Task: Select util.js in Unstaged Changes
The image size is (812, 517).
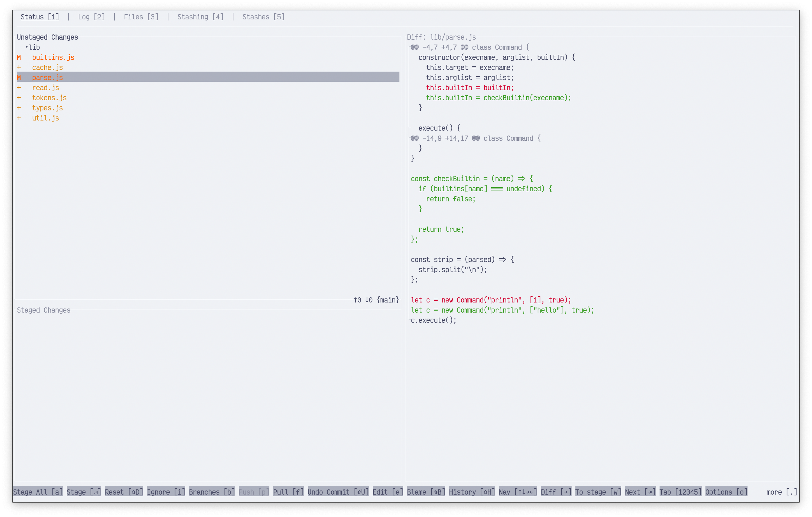Action: [x=46, y=118]
